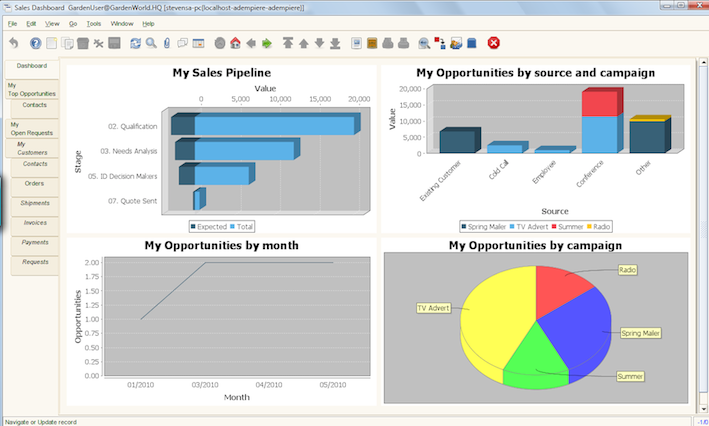709x426 pixels.
Task: Click the red Exit window icon
Action: click(x=493, y=43)
